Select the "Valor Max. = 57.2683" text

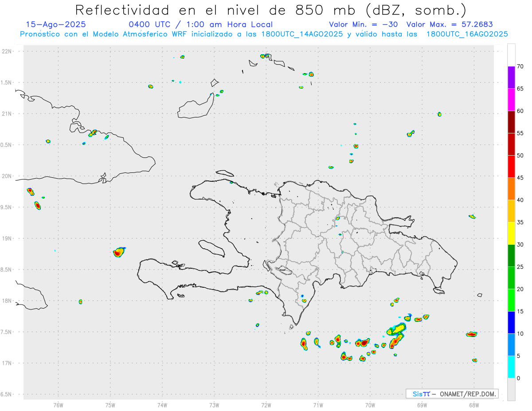450,24
